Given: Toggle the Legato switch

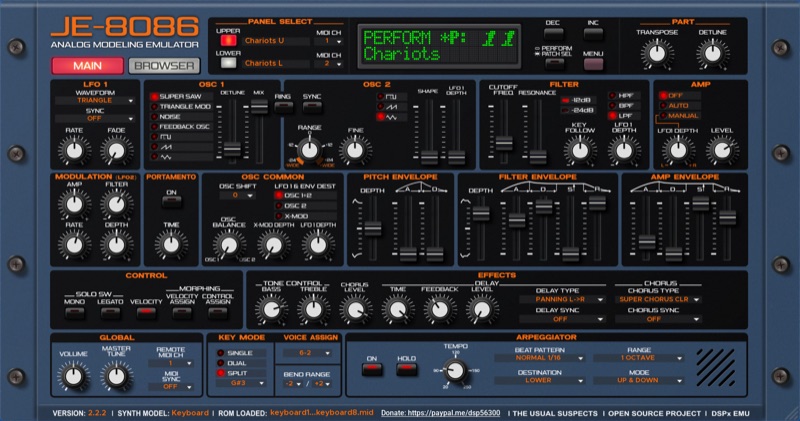Looking at the screenshot, I should coord(110,313).
